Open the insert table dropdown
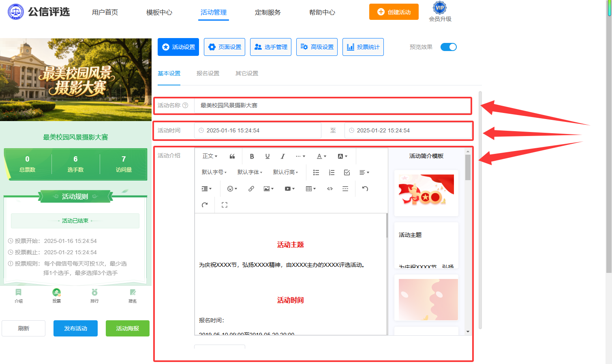Screen dimensions: 612x364 (x=311, y=189)
